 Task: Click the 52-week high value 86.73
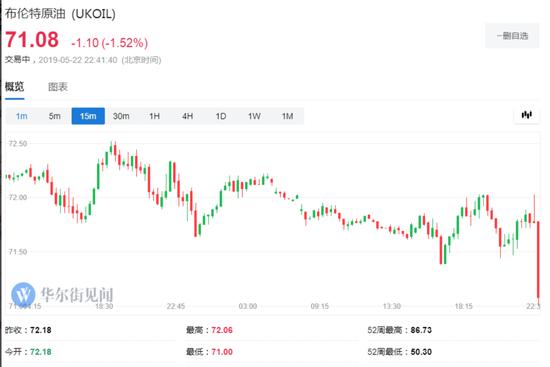(x=421, y=330)
